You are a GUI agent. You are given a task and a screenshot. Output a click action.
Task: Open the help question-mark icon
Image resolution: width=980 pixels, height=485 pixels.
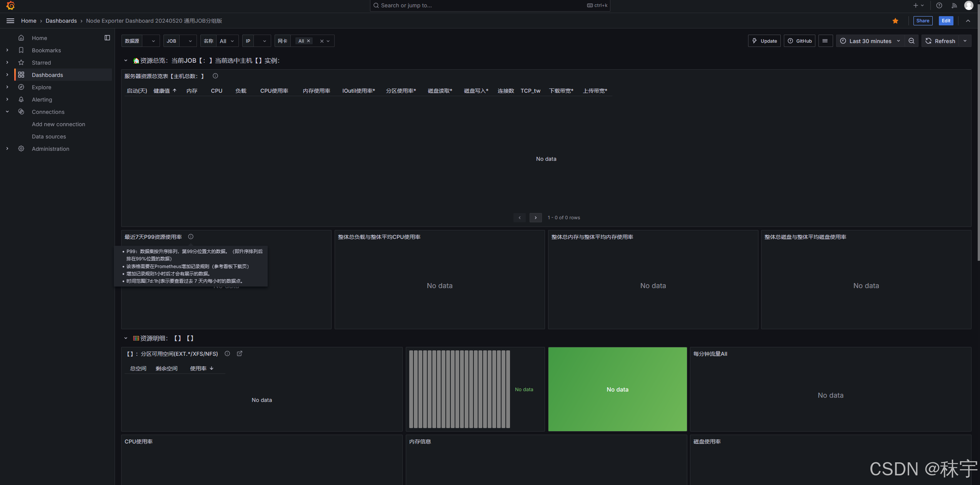(x=939, y=5)
